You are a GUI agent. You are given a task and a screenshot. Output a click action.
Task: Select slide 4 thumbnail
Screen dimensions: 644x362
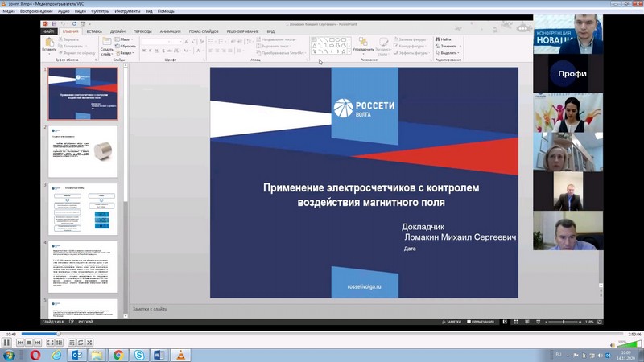[83, 267]
